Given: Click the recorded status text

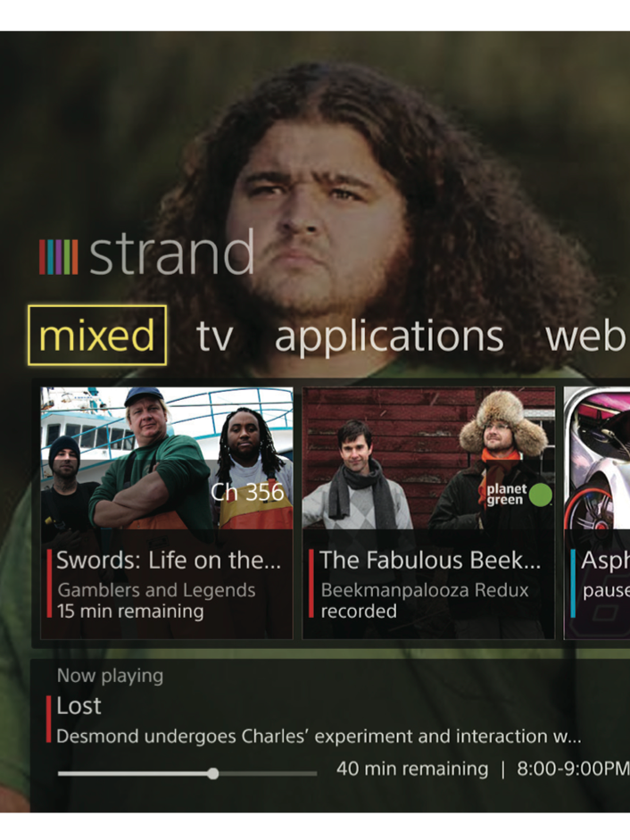Looking at the screenshot, I should coord(359,611).
